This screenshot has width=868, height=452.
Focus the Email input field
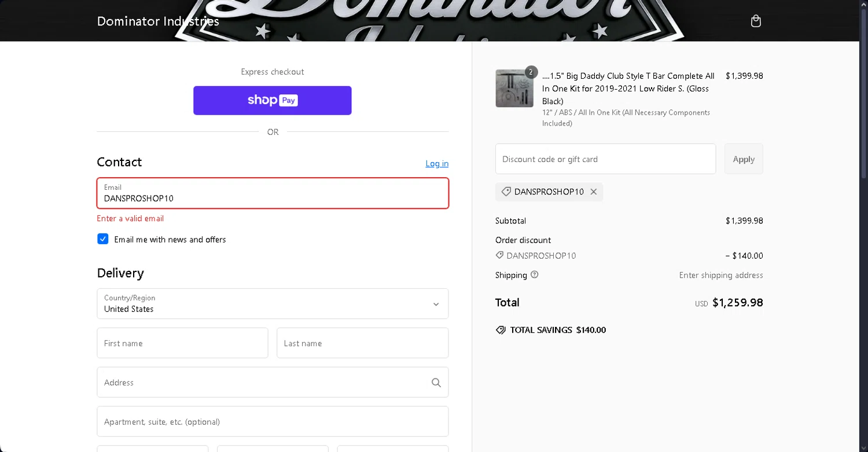tap(273, 193)
